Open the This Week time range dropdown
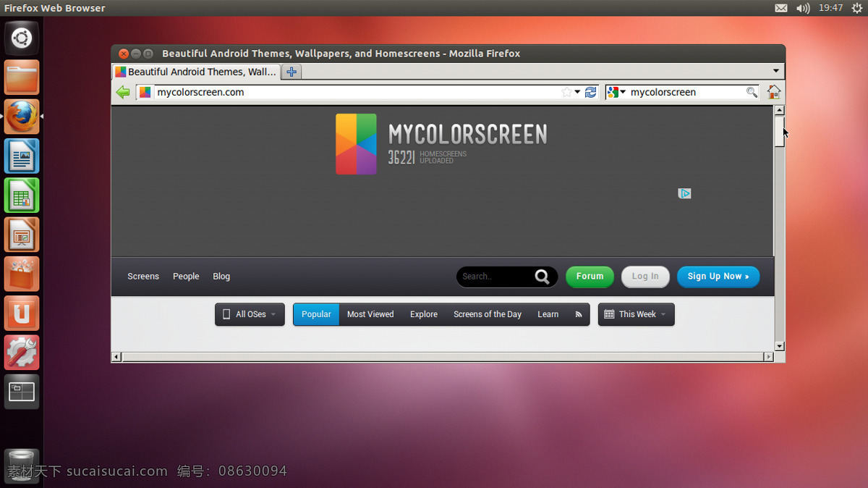This screenshot has height=488, width=868. pyautogui.click(x=636, y=314)
